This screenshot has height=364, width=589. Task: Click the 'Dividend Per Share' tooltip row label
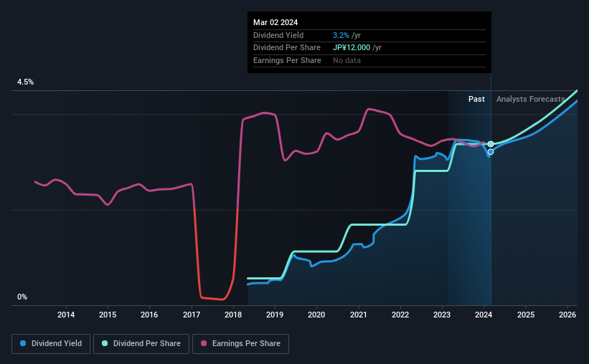pos(287,48)
